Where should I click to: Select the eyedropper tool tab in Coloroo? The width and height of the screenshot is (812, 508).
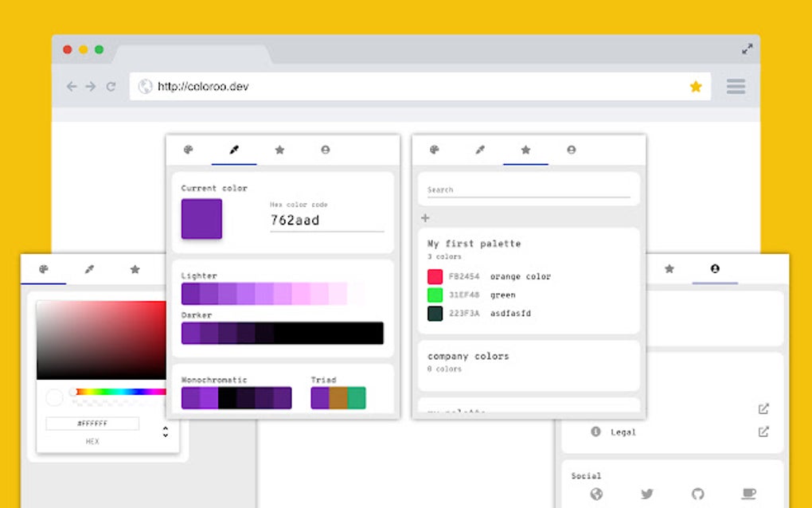tap(233, 150)
